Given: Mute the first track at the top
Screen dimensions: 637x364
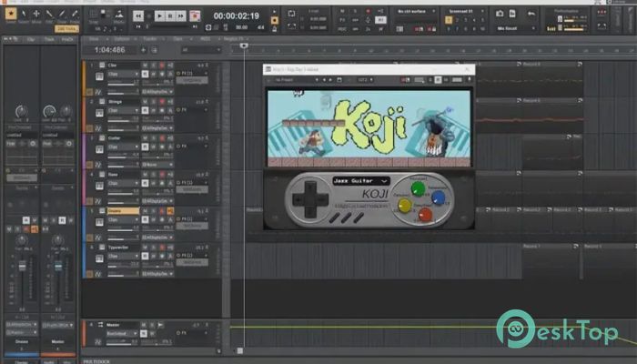Looking at the screenshot, I should 145,66.
